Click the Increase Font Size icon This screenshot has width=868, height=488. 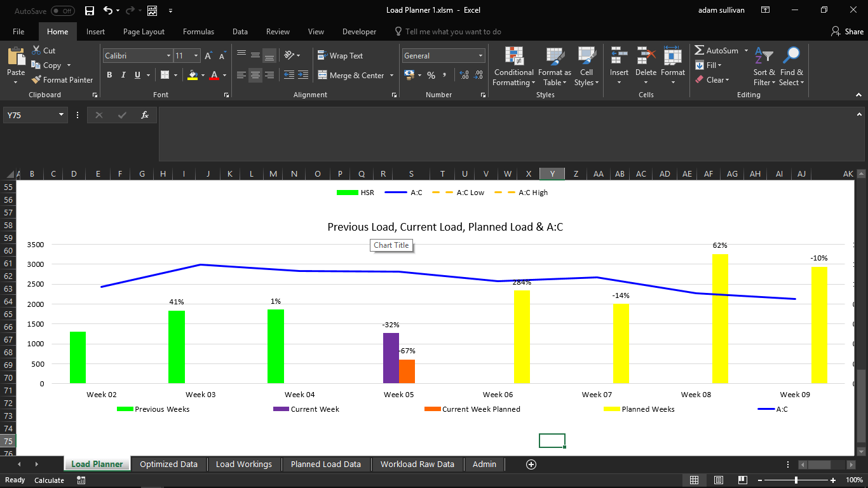(208, 56)
